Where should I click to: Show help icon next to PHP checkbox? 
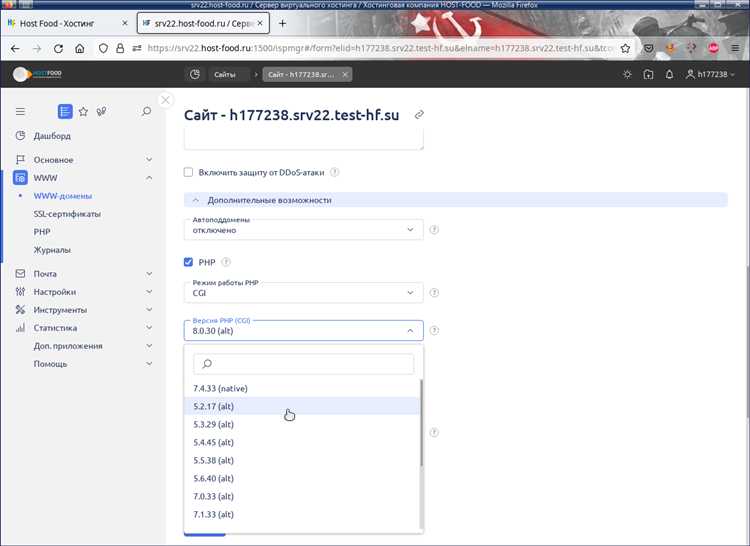226,262
